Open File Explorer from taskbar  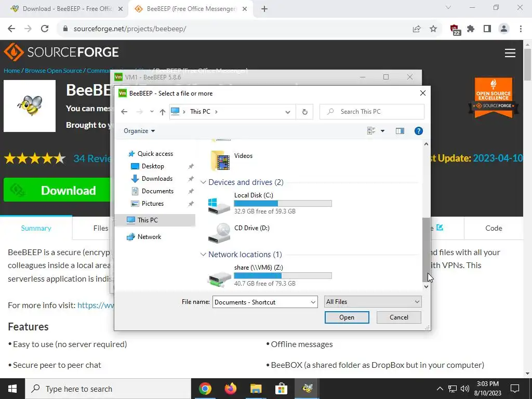[256, 389]
